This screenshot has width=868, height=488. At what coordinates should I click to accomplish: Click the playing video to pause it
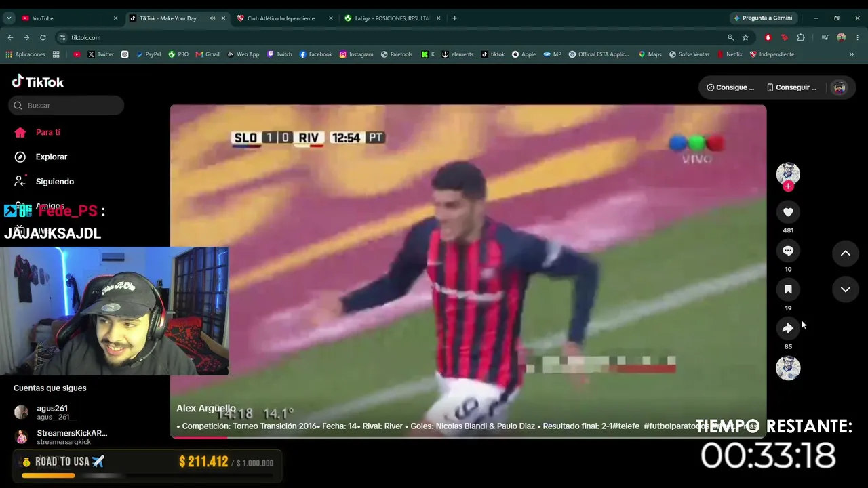click(468, 271)
